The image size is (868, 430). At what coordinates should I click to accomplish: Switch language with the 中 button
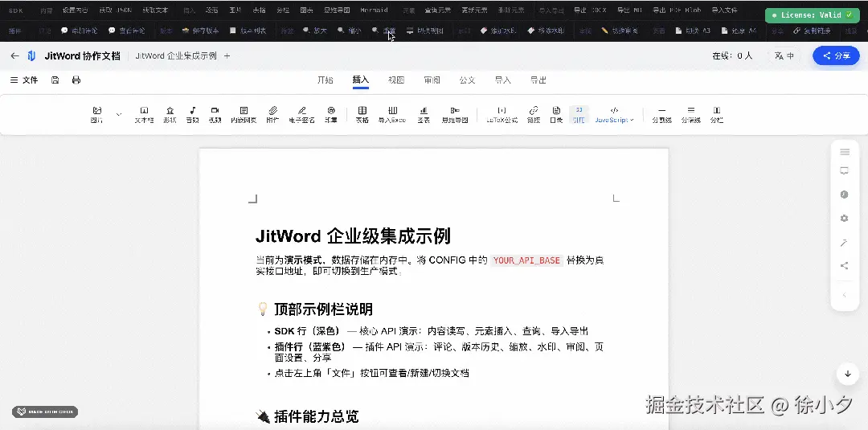coord(784,56)
